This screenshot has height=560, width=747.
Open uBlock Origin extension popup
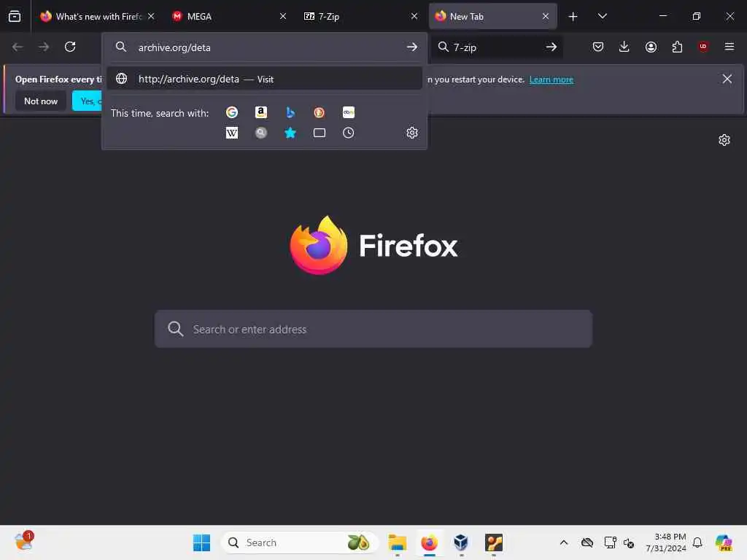[x=703, y=47]
